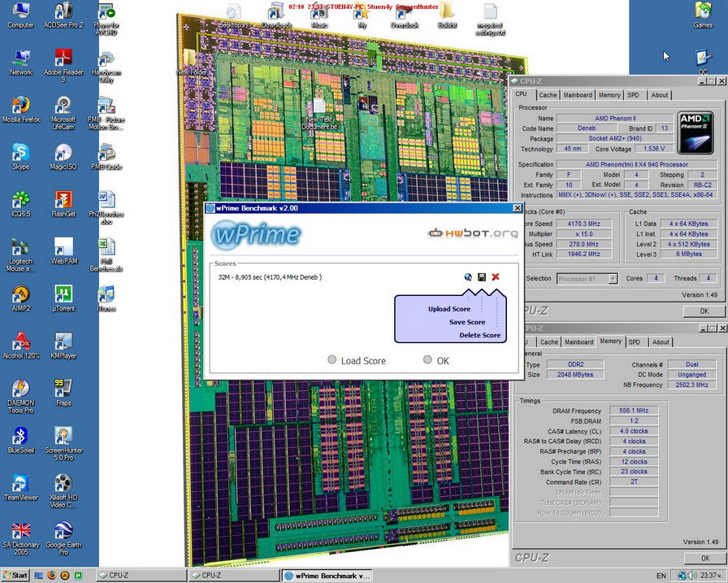Open Google Earth Pro shortcut
Viewport: 728px width, 583px height.
point(63,538)
